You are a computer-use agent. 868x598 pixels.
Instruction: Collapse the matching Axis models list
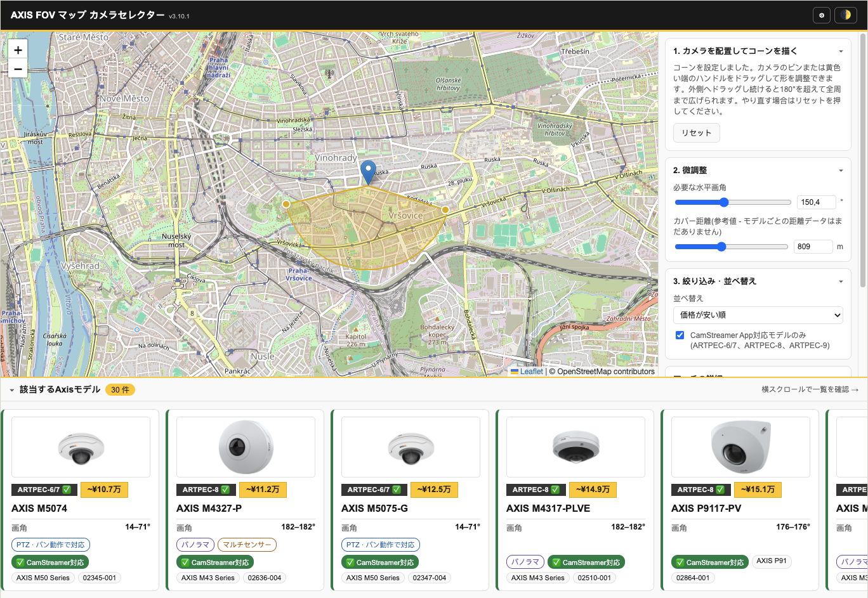click(x=11, y=390)
